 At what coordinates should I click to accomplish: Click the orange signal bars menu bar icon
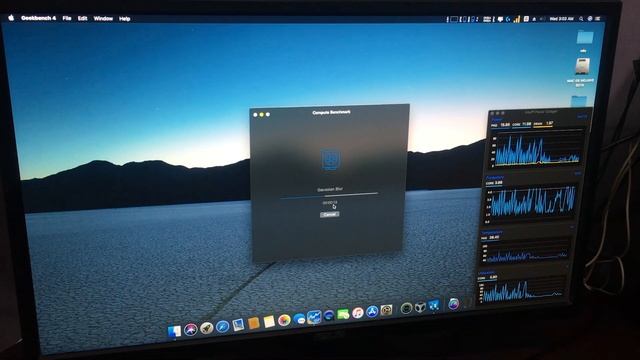pyautogui.click(x=517, y=19)
